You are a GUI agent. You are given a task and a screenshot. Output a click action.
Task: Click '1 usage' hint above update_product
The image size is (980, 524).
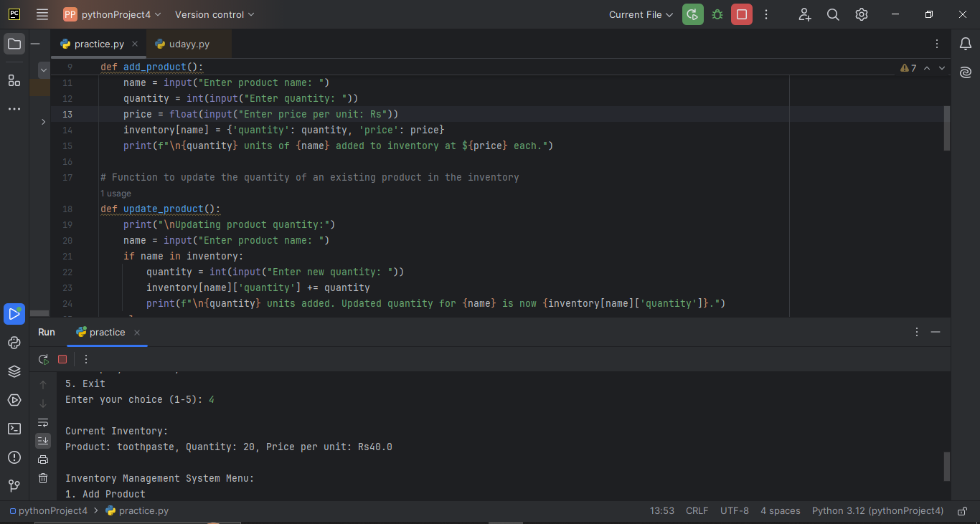(116, 194)
